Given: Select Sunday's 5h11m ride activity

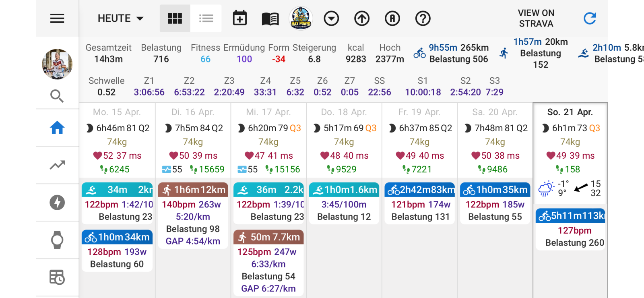Looking at the screenshot, I should (570, 216).
